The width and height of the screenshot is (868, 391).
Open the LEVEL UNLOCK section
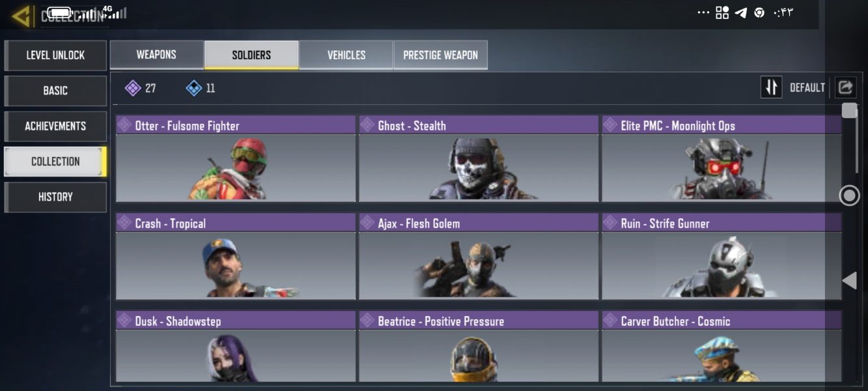coord(55,55)
